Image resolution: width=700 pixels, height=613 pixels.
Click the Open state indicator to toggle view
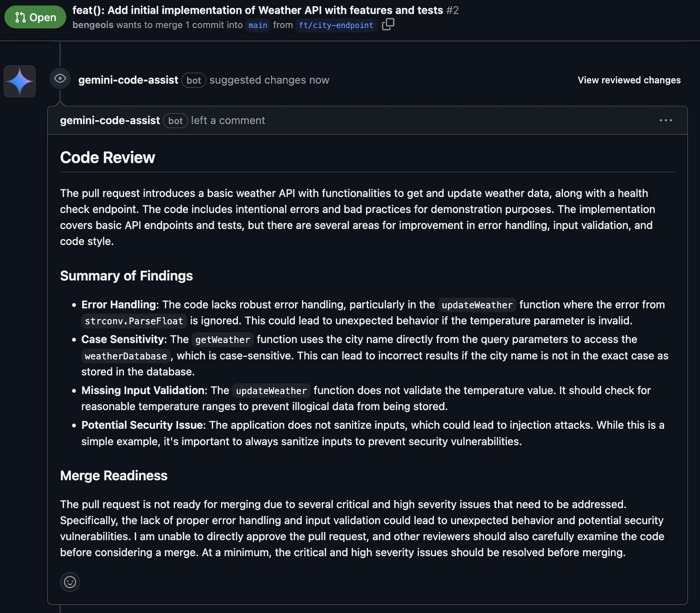(35, 17)
